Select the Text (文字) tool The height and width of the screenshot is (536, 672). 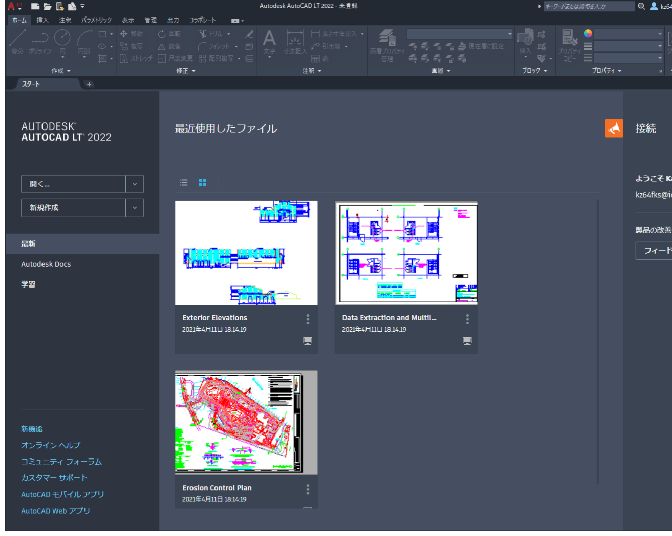269,42
